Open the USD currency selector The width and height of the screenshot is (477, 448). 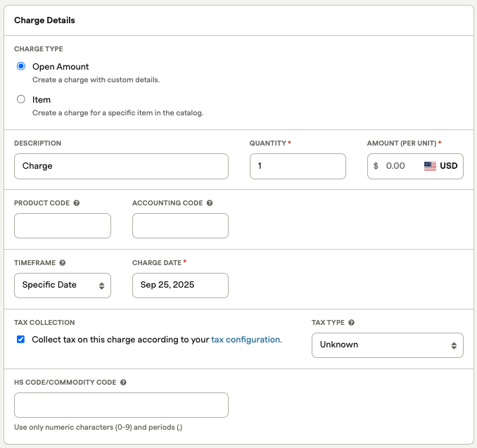pyautogui.click(x=448, y=167)
